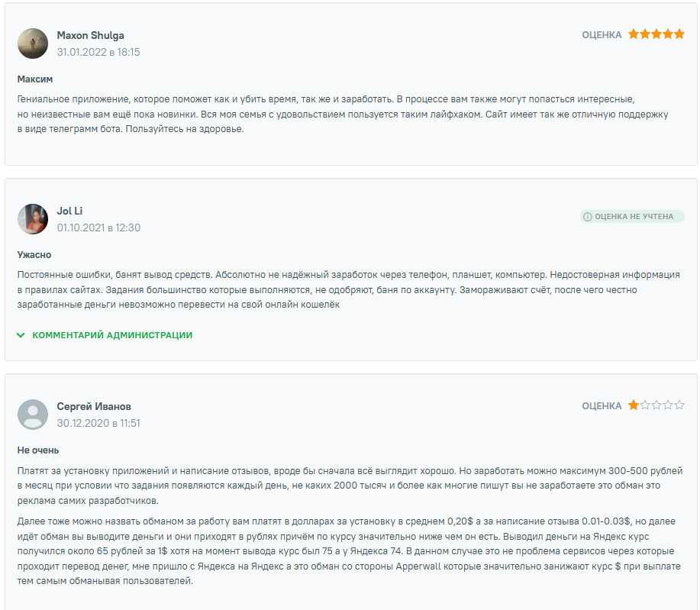
Task: Click the fifth star in Maxon Shulga's rating
Action: 678,34
